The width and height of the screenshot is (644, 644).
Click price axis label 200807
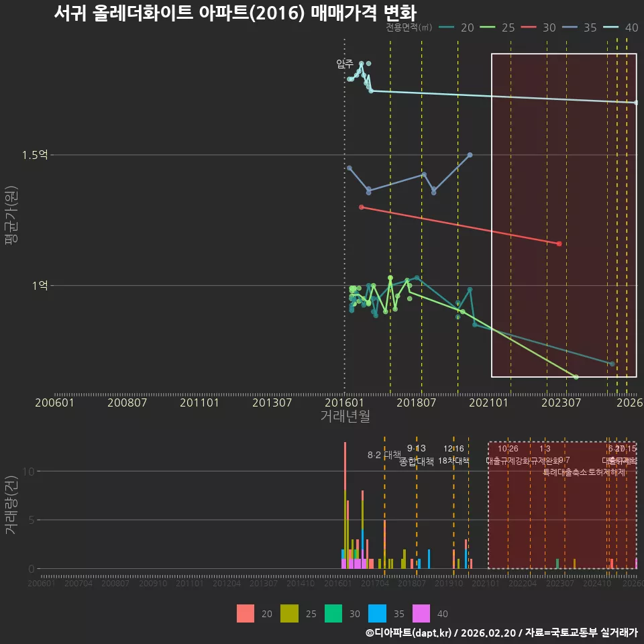127,402
